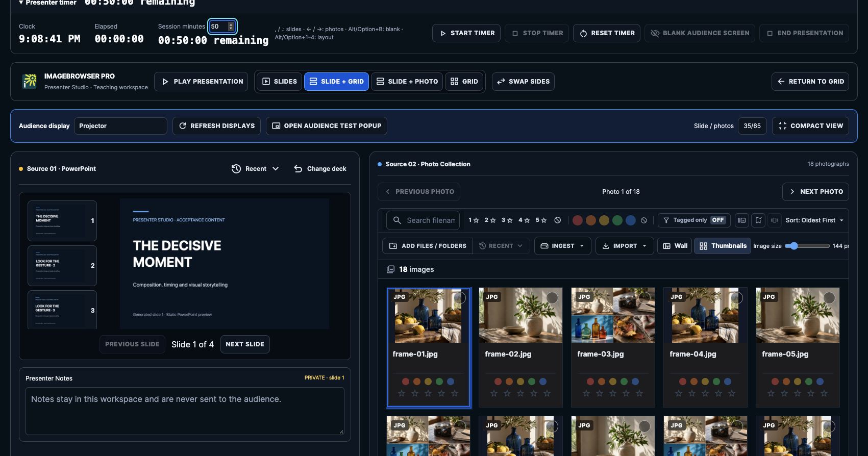Toggle selection circle on frame-05.jpg thumbnail
868x456 pixels.
tap(829, 298)
